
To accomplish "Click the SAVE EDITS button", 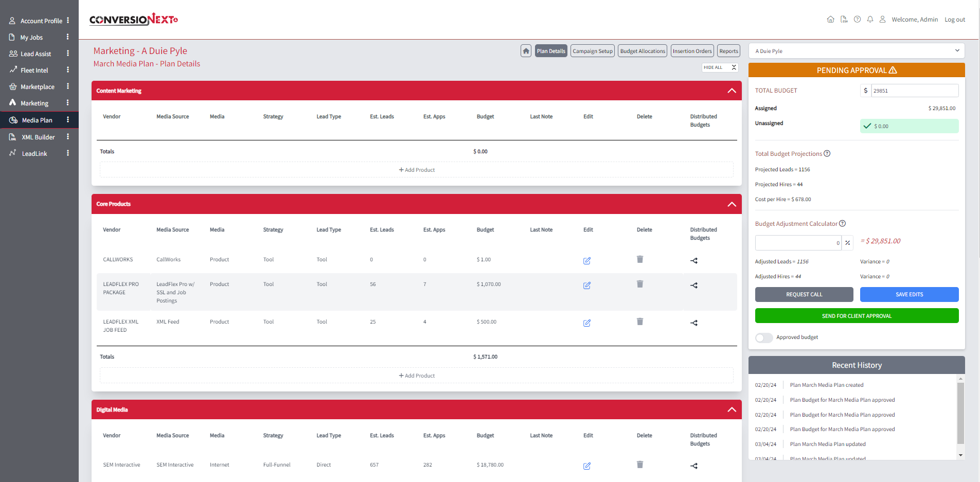I will 909,295.
